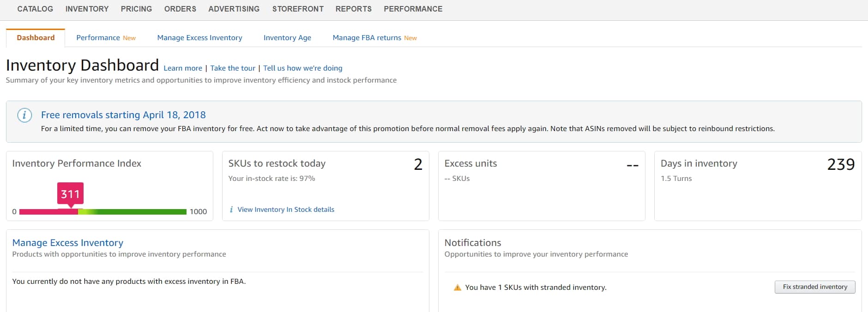This screenshot has width=868, height=312.
Task: Open the STOREFRONT menu
Action: (298, 9)
